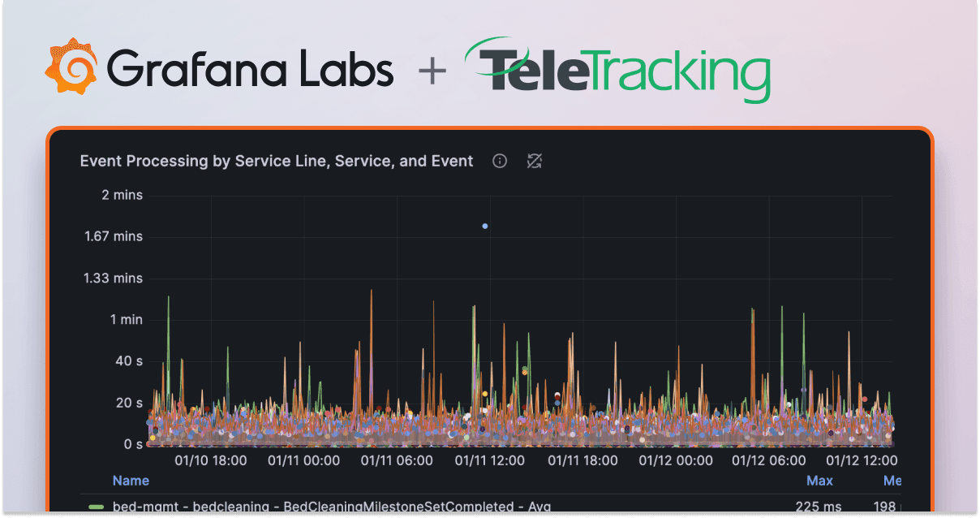
Task: Click the Grafana Labs flame logo
Action: [72, 67]
